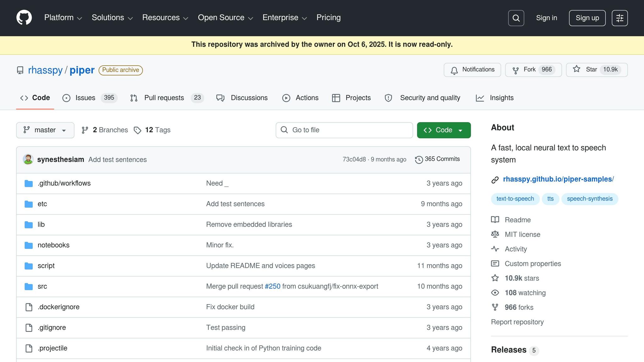Open the green Code dropdown button

pos(444,130)
